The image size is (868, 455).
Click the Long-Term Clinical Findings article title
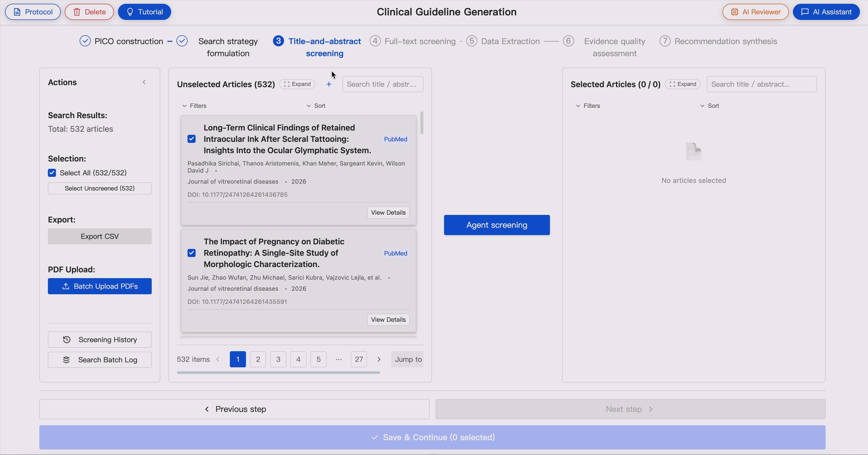[287, 139]
